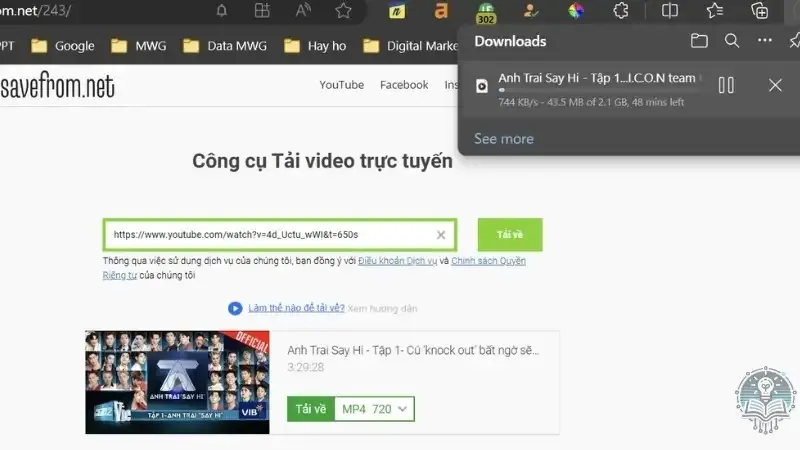Click the green Tải về button beside URL field
The width and height of the screenshot is (800, 450).
point(510,235)
